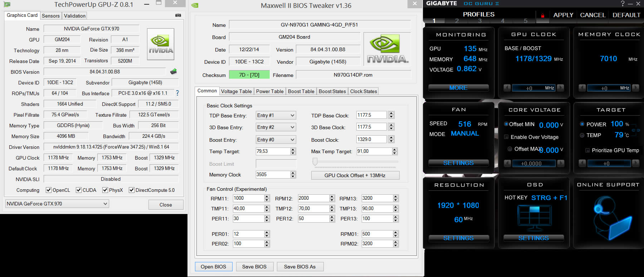Toggle the CUDA checkbox
644x277 pixels.
[79, 190]
